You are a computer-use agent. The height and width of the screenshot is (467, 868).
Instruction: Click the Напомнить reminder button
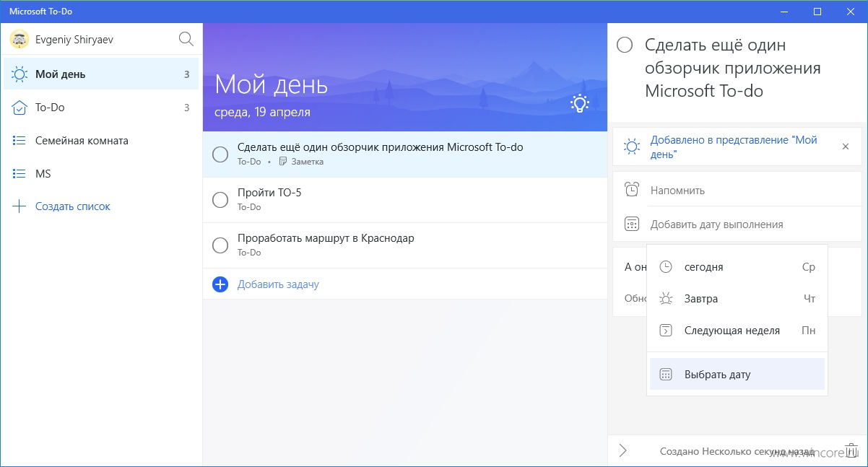click(x=737, y=190)
